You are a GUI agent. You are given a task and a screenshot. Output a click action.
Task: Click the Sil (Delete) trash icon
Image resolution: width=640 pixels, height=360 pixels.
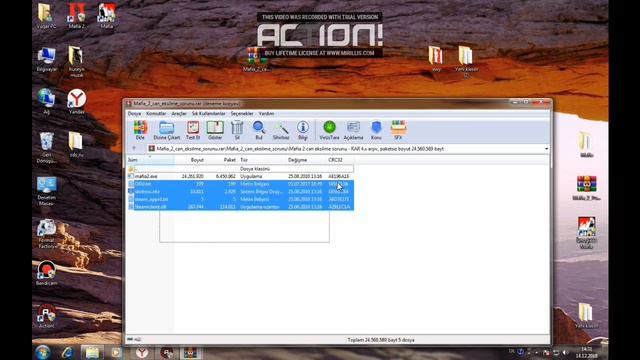tap(237, 130)
